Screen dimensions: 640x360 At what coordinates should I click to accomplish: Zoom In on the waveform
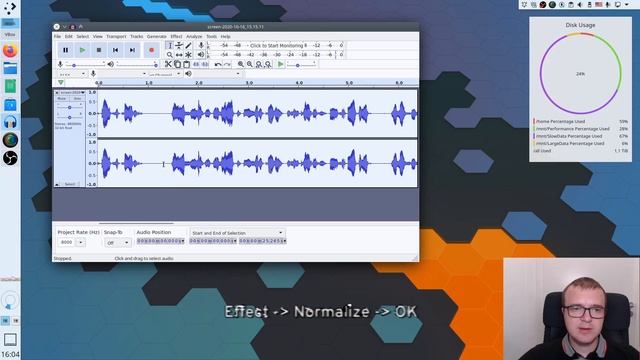click(241, 64)
